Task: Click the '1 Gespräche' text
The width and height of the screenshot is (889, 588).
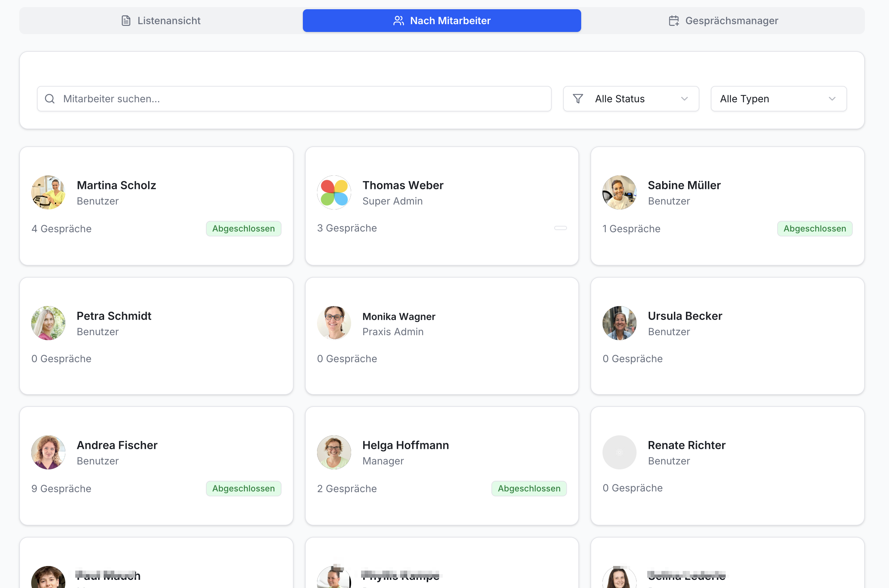Action: pos(631,229)
